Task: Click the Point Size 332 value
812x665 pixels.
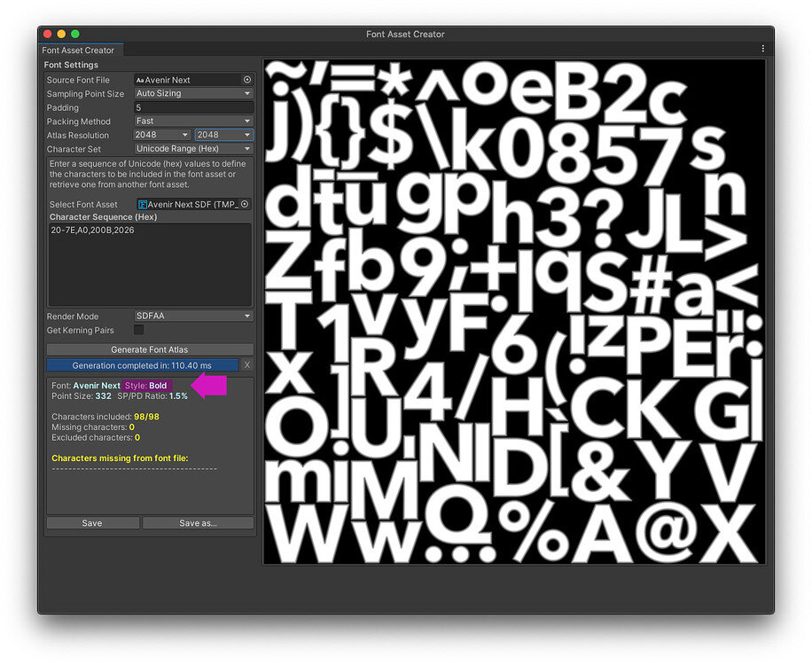Action: coord(104,395)
